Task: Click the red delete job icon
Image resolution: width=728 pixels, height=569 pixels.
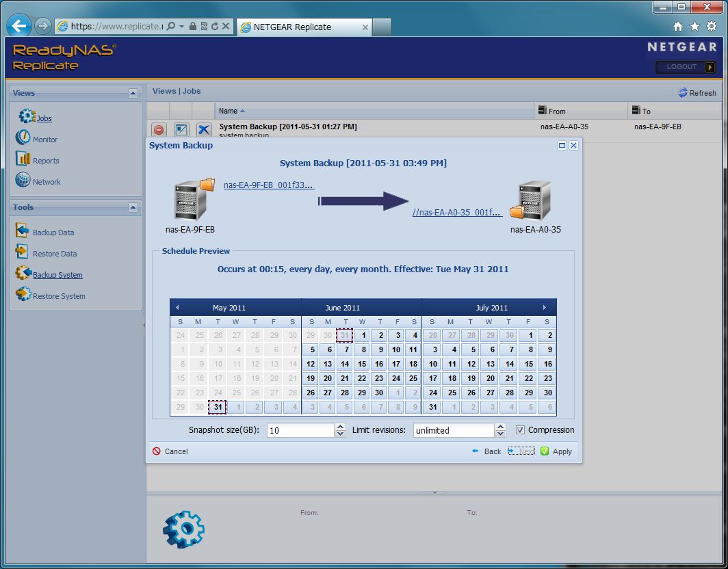Action: coord(159,129)
